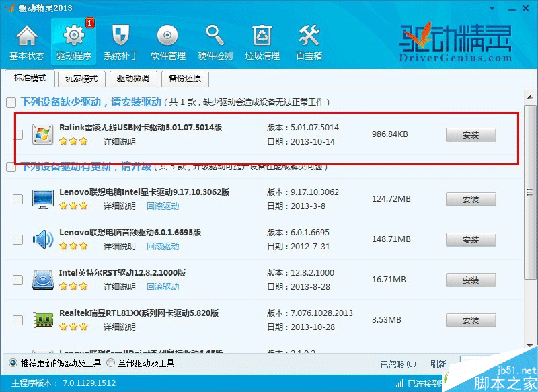Image resolution: width=538 pixels, height=392 pixels.
Task: Click the Lenovo Intel display driver monitor icon
Action: (42, 199)
